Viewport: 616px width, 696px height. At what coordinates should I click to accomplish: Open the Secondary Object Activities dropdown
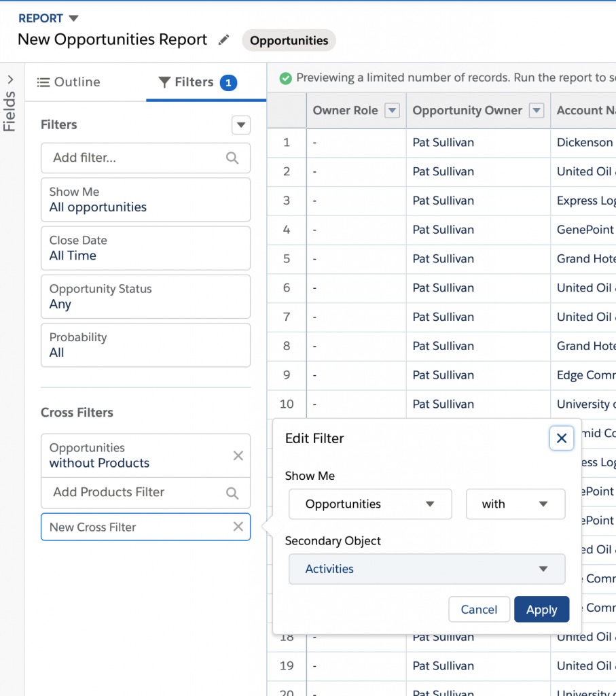pyautogui.click(x=427, y=569)
